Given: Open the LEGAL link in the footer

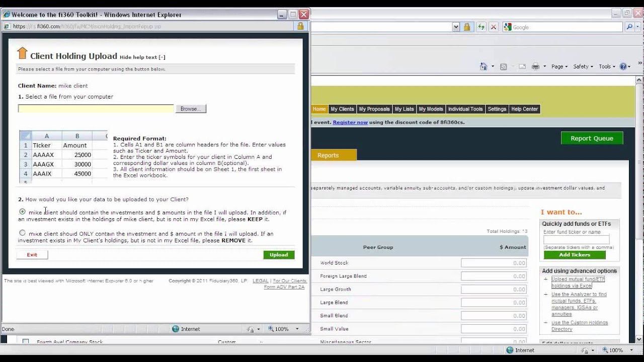Looking at the screenshot, I should pos(261,281).
